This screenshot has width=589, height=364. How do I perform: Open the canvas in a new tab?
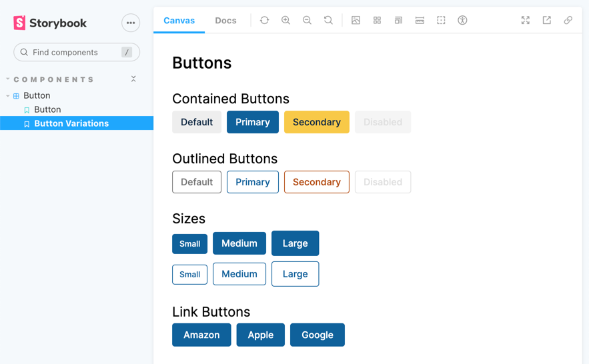tap(547, 21)
